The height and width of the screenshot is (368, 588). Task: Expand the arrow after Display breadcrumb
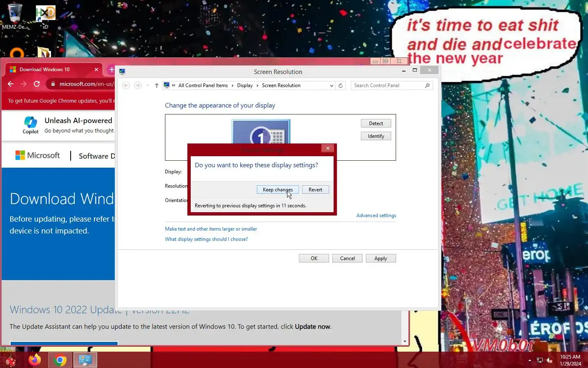257,85
